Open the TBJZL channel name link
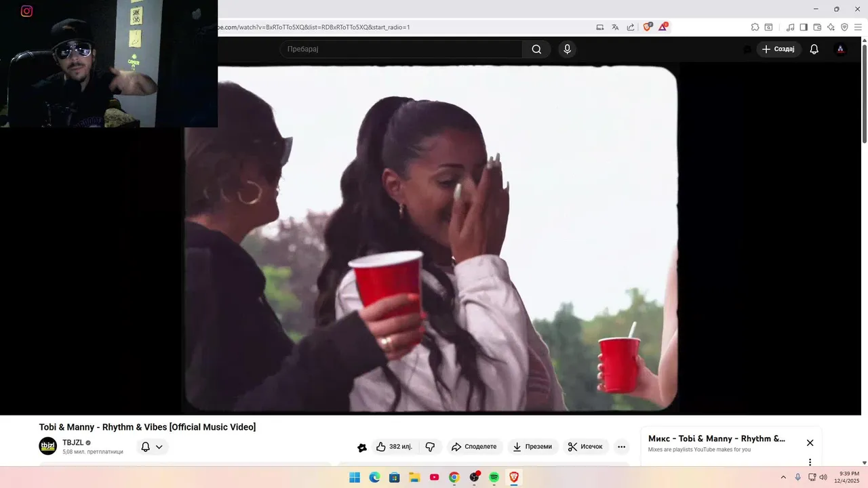This screenshot has width=868, height=488. tap(73, 443)
